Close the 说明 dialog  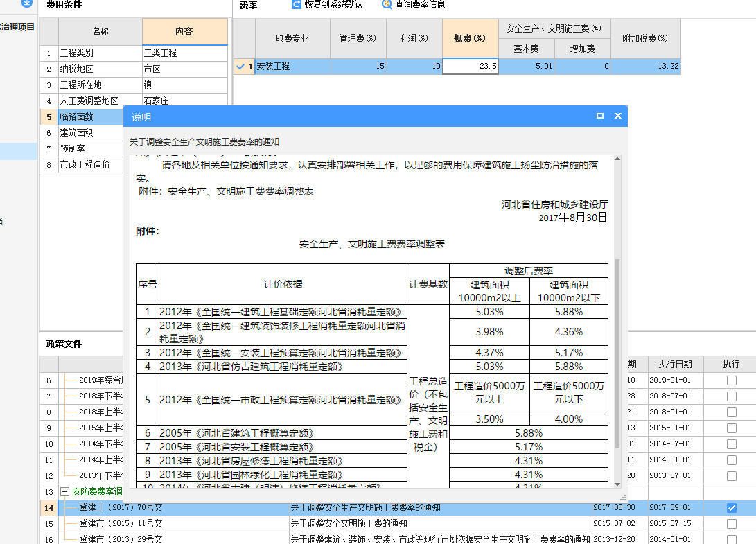pos(618,116)
